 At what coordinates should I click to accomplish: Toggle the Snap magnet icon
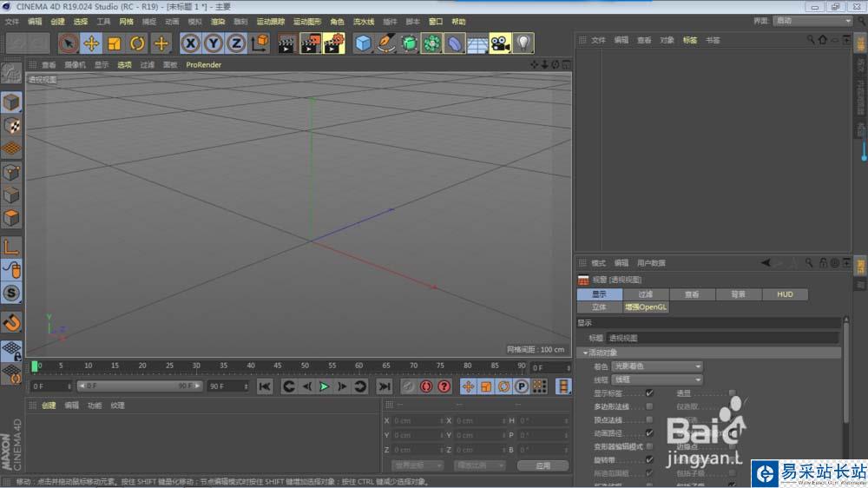point(11,322)
